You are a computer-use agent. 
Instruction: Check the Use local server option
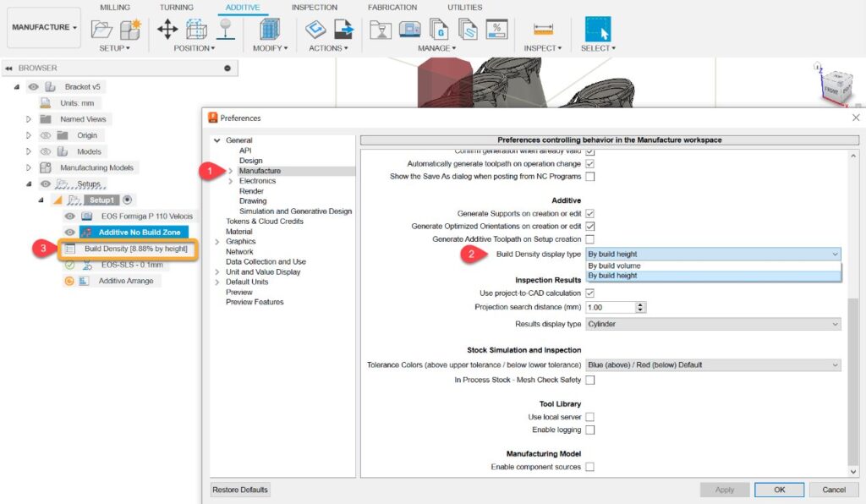589,417
